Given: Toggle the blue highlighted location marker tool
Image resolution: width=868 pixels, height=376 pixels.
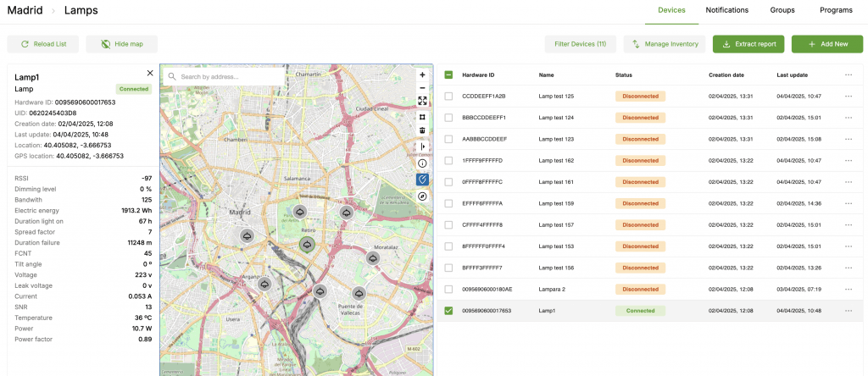Looking at the screenshot, I should click(422, 180).
